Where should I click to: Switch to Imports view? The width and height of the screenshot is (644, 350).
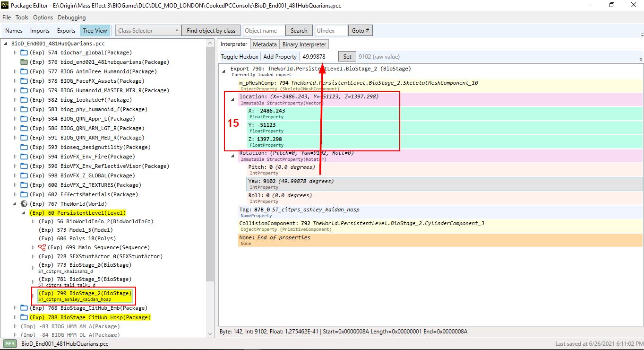(x=40, y=31)
